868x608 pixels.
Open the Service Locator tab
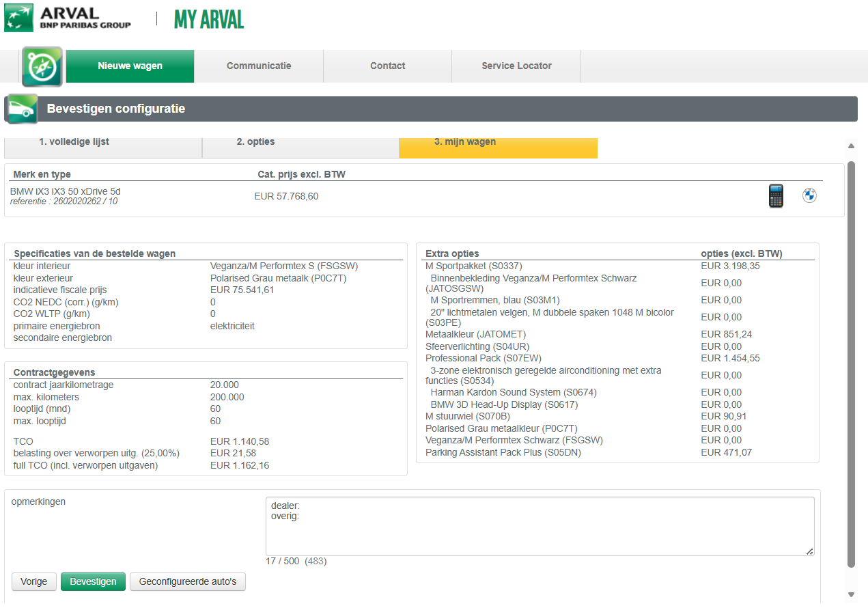(x=516, y=66)
